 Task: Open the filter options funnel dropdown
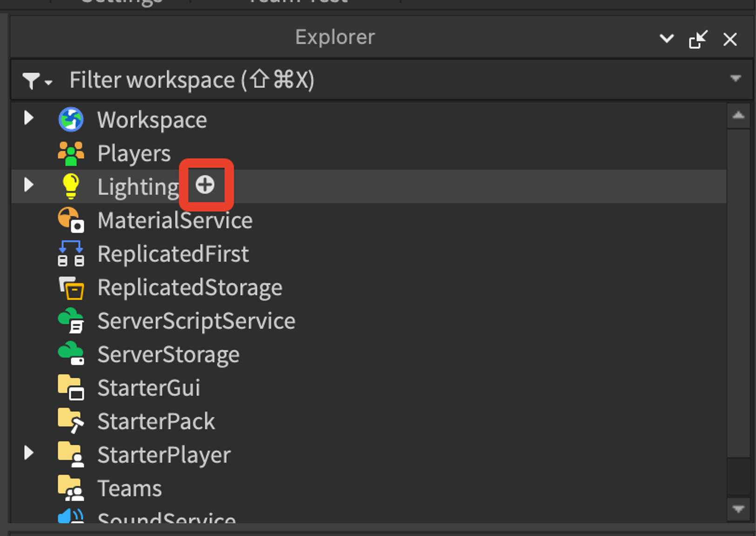pyautogui.click(x=37, y=81)
